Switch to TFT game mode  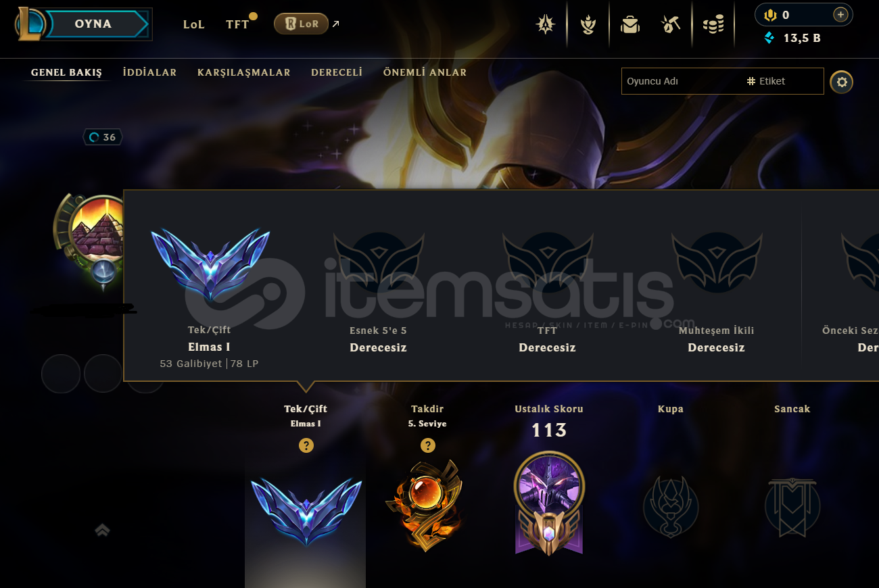click(237, 24)
